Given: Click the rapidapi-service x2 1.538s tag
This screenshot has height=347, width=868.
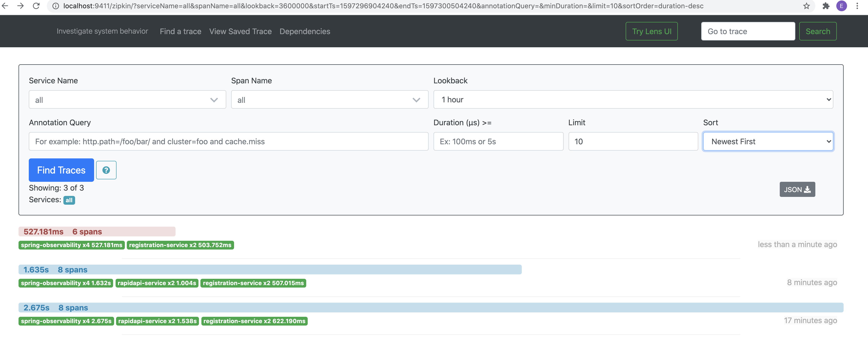Looking at the screenshot, I should pos(157,321).
